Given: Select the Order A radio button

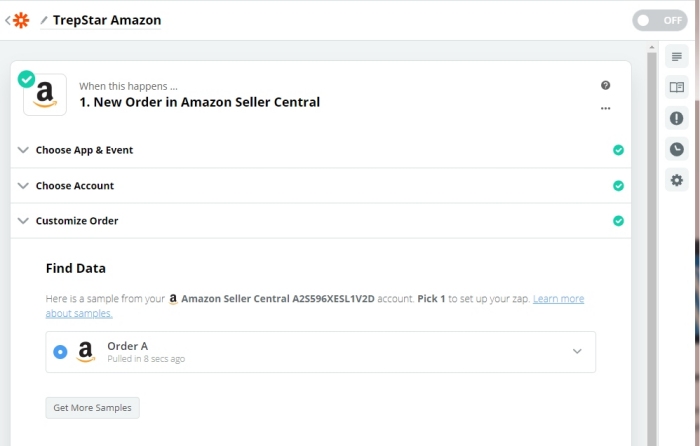Looking at the screenshot, I should tap(60, 352).
